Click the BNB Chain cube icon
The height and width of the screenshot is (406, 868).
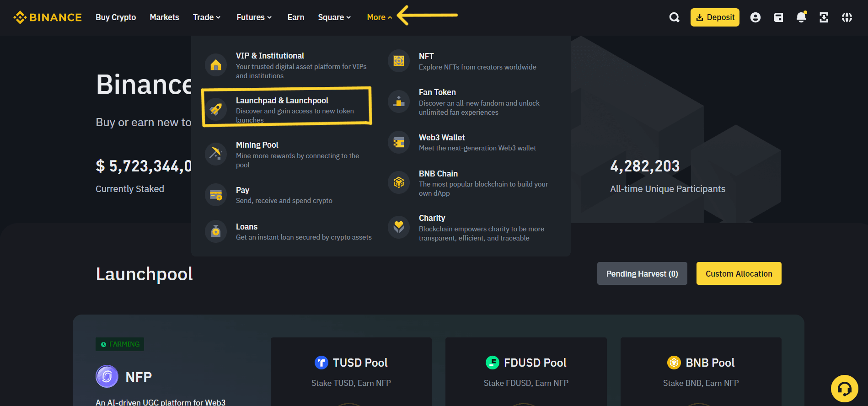pos(399,182)
